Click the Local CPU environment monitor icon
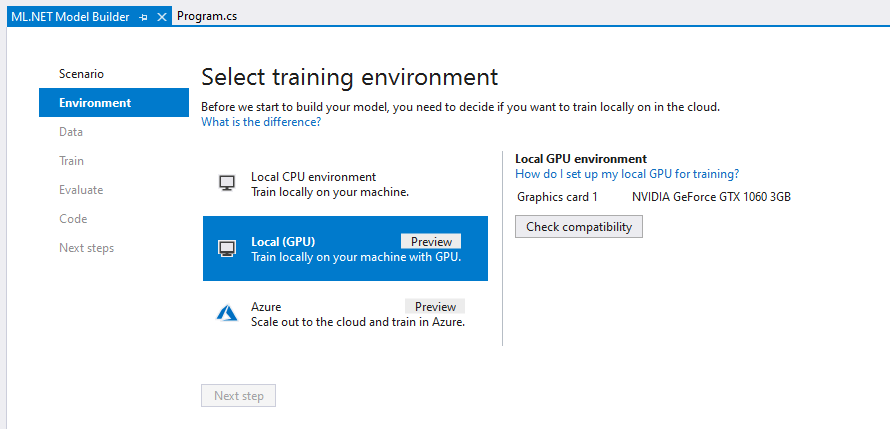 227,183
